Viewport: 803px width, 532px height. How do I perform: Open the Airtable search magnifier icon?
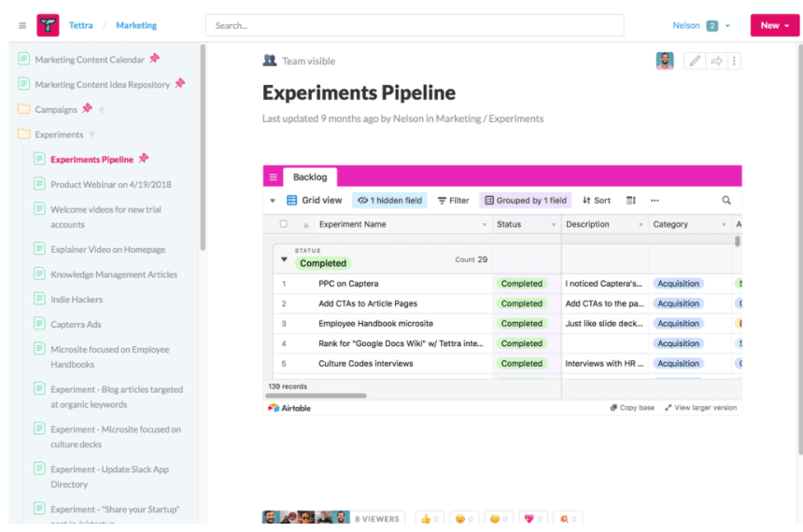tap(726, 201)
